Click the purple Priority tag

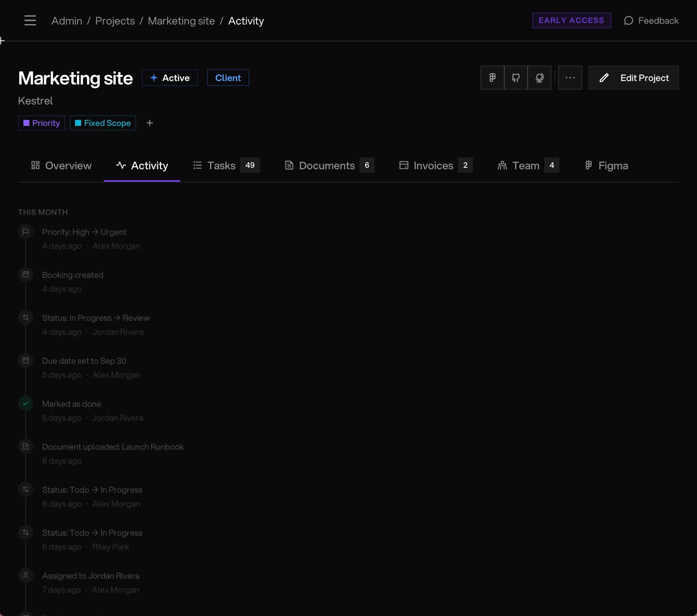click(41, 123)
